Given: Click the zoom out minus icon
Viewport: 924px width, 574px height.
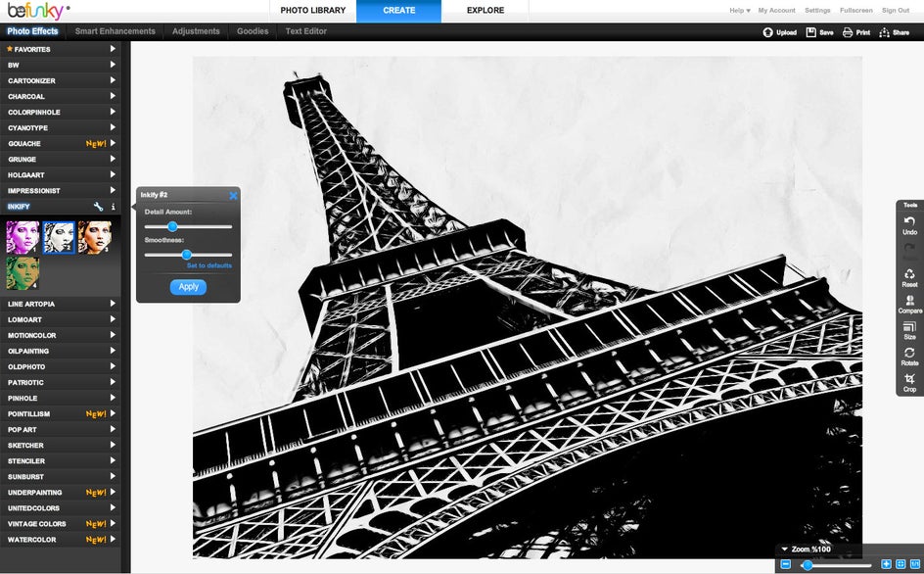Looking at the screenshot, I should (786, 564).
